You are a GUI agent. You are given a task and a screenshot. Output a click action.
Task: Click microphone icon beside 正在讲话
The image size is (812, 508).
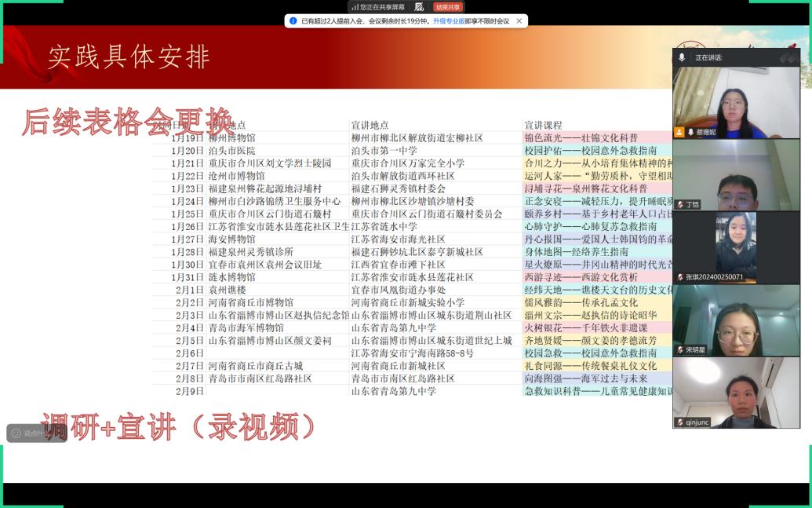pos(682,57)
